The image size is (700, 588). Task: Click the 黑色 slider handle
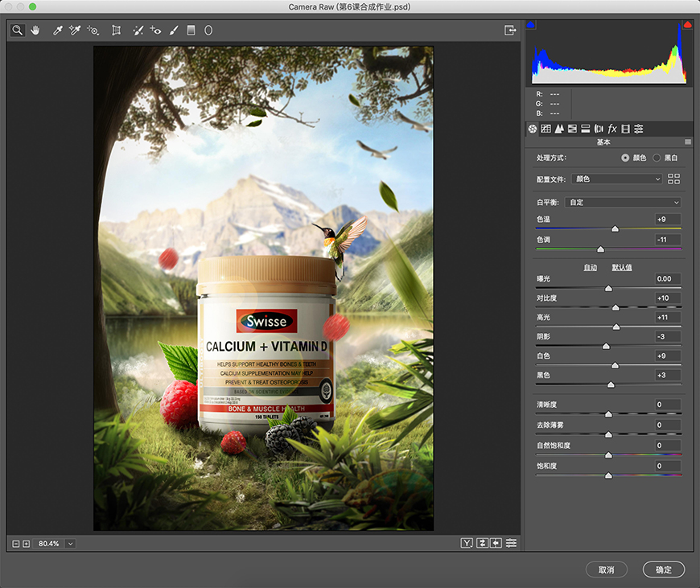point(611,384)
